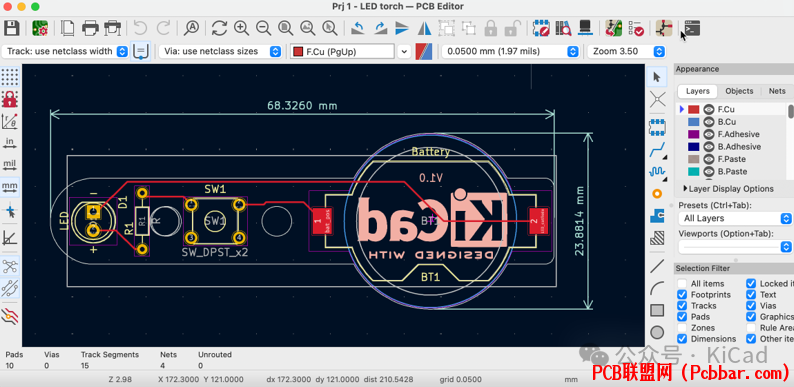Update PCB from schematic
The width and height of the screenshot is (794, 387).
(x=613, y=28)
